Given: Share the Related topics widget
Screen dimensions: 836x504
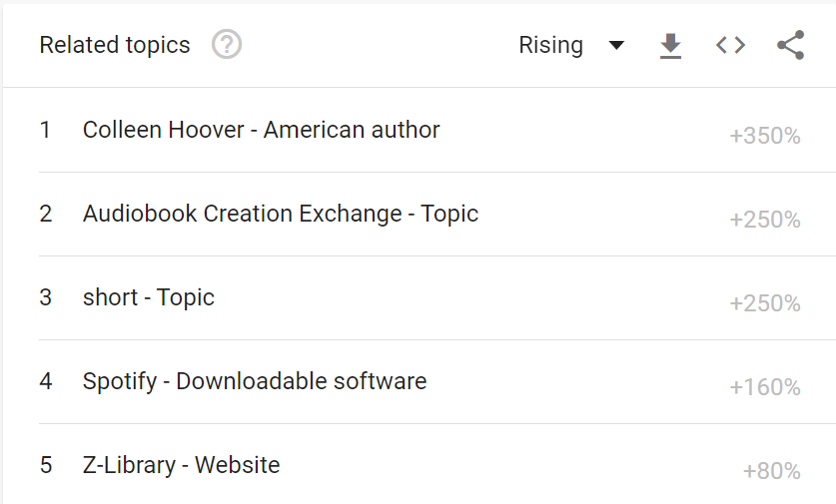Looking at the screenshot, I should pos(791,45).
